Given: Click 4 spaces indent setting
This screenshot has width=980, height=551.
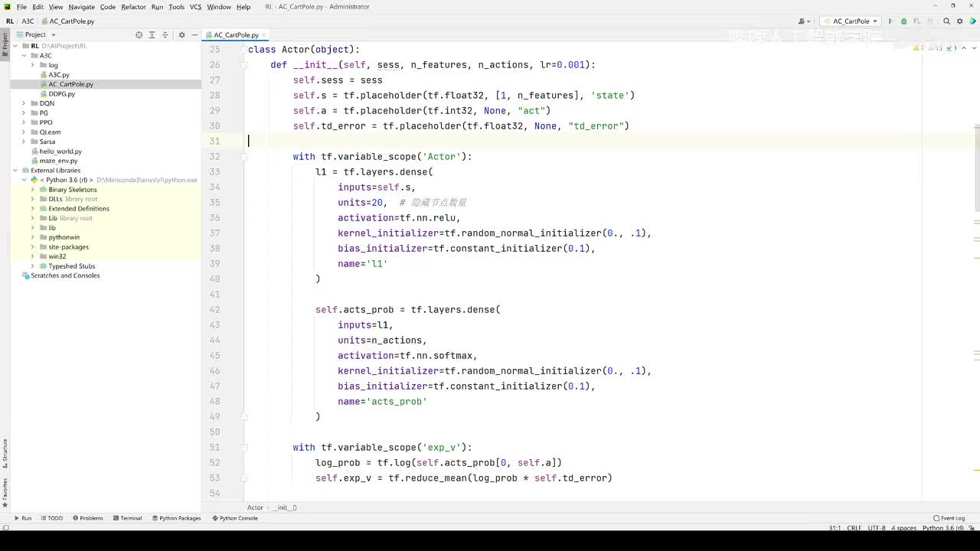Looking at the screenshot, I should coord(904,528).
